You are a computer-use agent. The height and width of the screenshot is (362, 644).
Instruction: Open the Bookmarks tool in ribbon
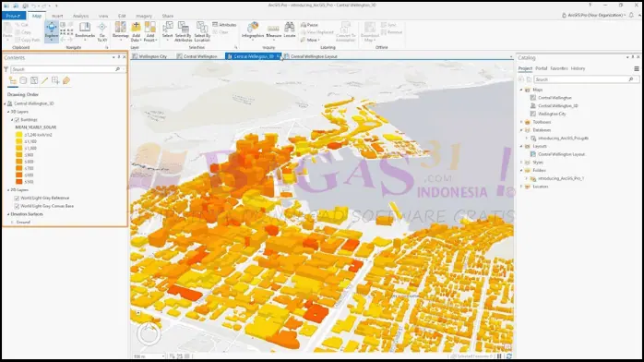[85, 30]
